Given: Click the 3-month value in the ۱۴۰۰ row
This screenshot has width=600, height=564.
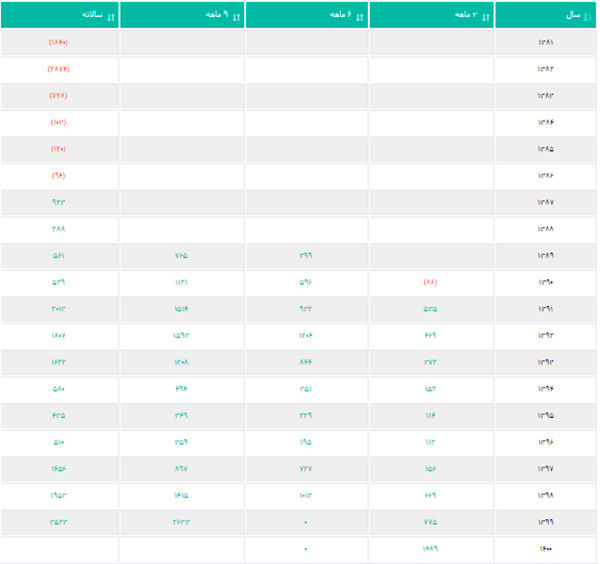Looking at the screenshot, I should [430, 549].
